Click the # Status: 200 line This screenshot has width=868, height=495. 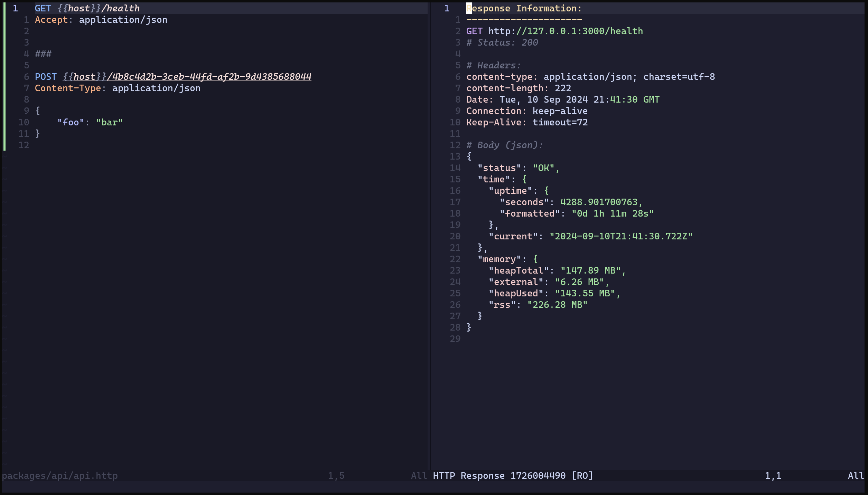point(502,42)
